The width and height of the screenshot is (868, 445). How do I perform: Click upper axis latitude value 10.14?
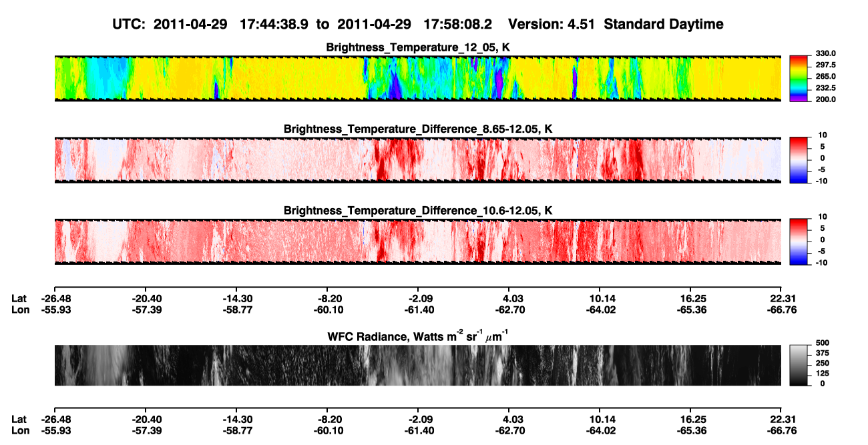coord(602,298)
